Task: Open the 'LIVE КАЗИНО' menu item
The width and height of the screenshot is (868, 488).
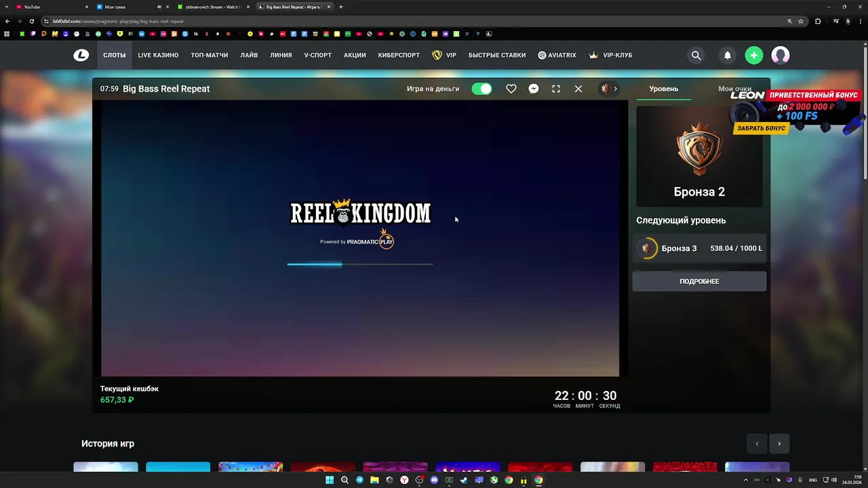Action: coord(158,56)
